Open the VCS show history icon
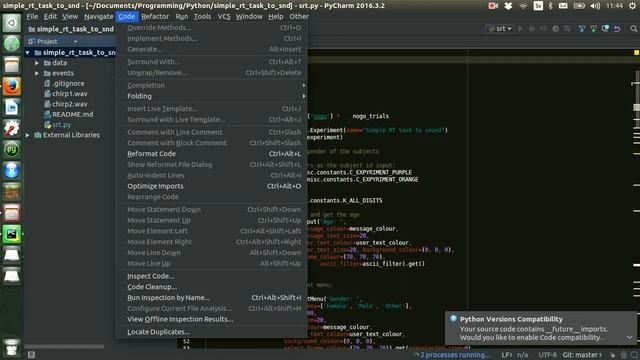 click(x=605, y=29)
